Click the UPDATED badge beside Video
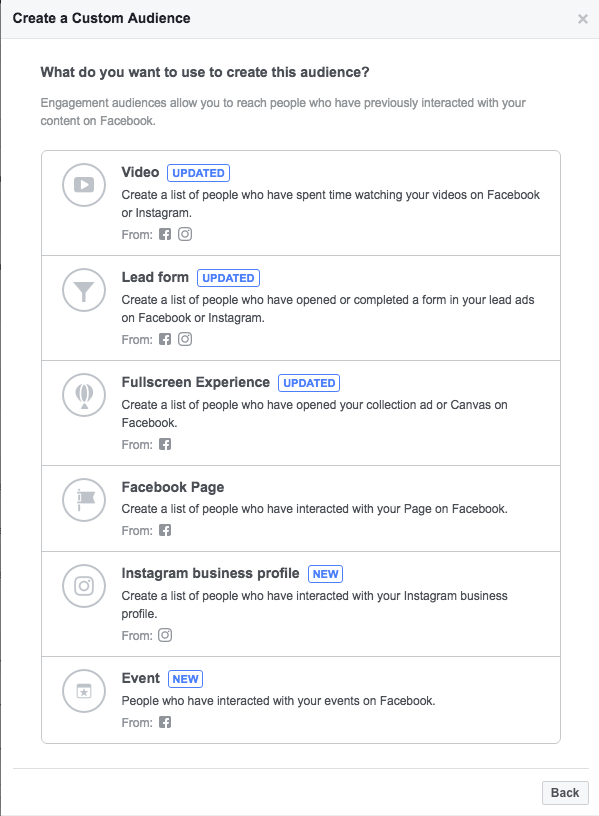 click(198, 173)
